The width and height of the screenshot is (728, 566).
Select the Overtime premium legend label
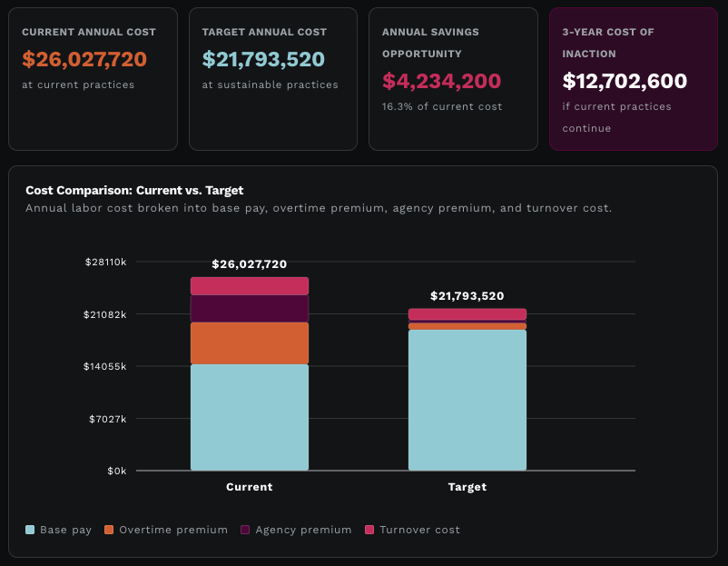coord(173,530)
